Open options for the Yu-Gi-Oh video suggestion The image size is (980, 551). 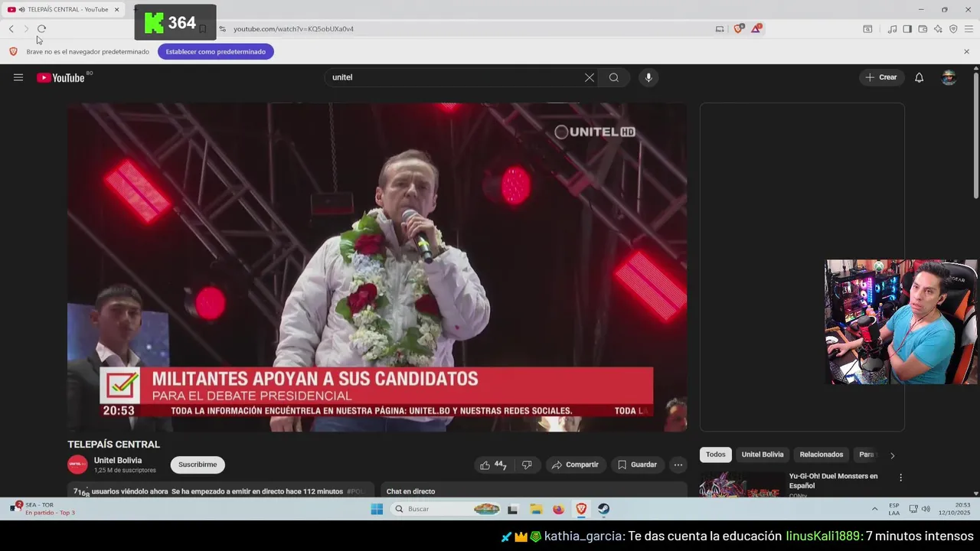tap(900, 478)
